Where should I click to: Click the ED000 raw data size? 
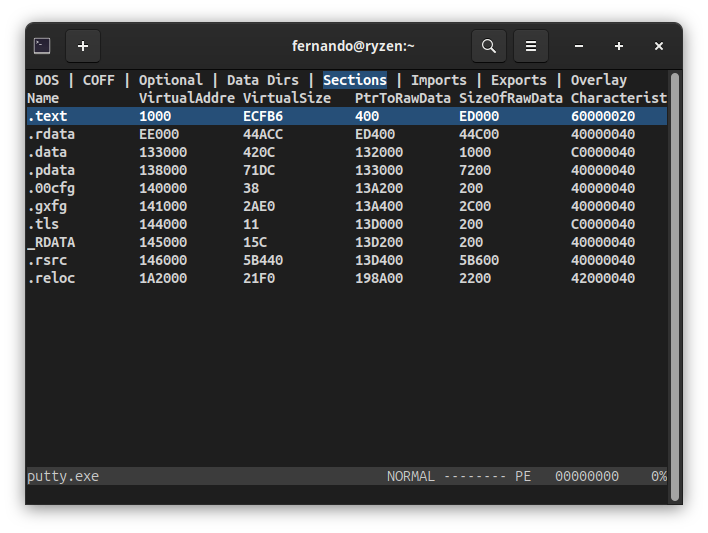pyautogui.click(x=479, y=116)
